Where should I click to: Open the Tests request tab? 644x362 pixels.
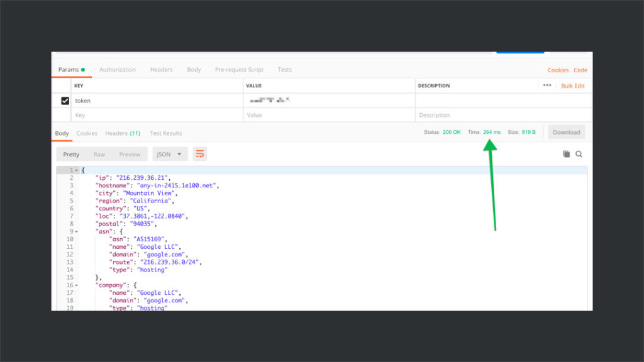point(284,70)
